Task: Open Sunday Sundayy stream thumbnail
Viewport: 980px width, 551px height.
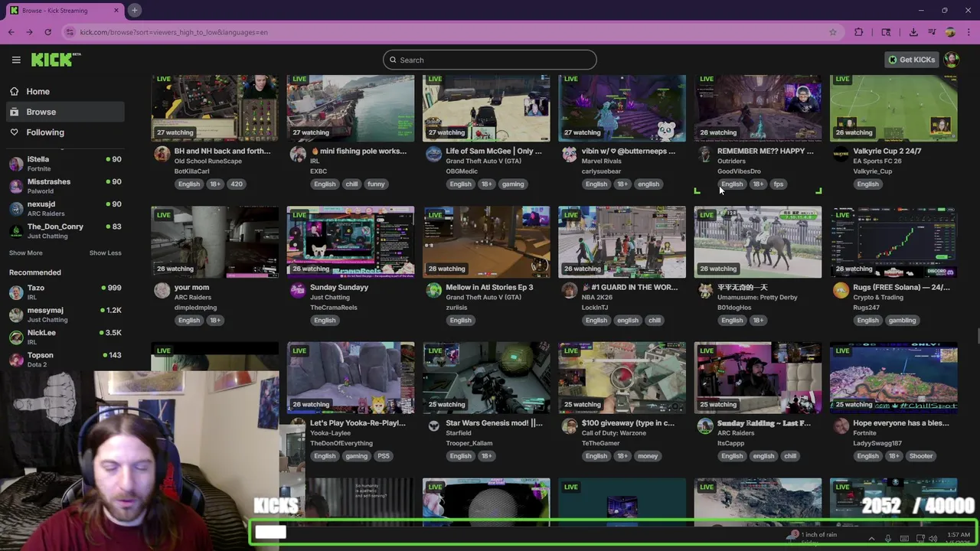Action: pos(351,242)
